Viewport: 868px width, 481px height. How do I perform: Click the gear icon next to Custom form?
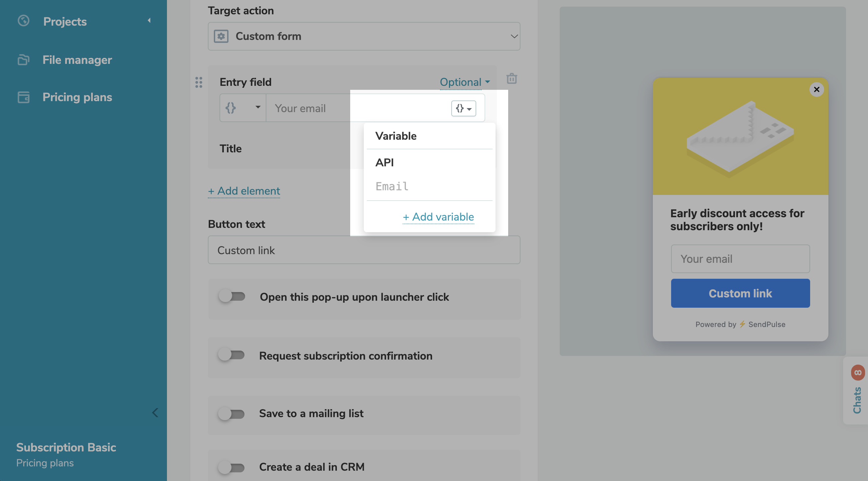[221, 36]
